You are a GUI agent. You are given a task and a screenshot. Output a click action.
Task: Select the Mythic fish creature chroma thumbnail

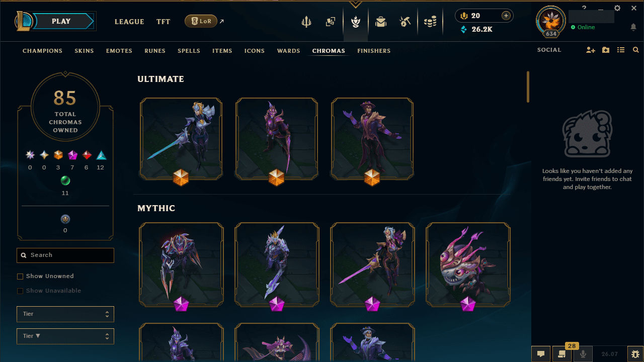click(x=468, y=264)
